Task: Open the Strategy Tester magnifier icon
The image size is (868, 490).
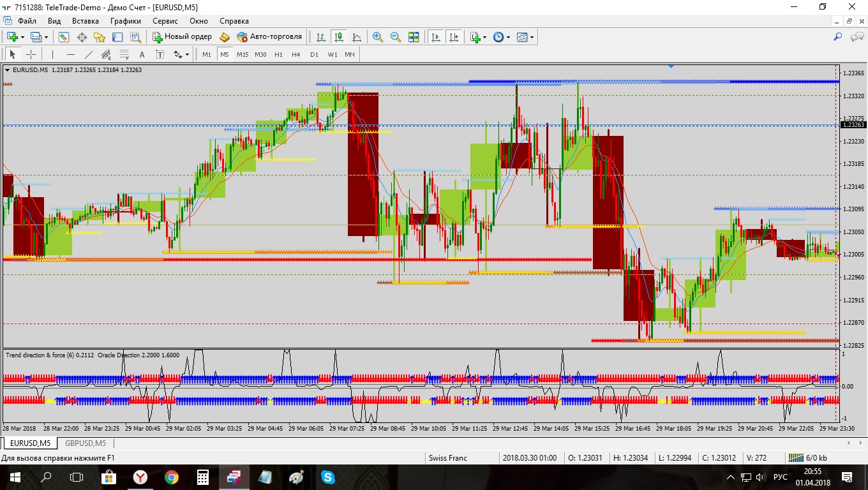Action: coord(135,37)
